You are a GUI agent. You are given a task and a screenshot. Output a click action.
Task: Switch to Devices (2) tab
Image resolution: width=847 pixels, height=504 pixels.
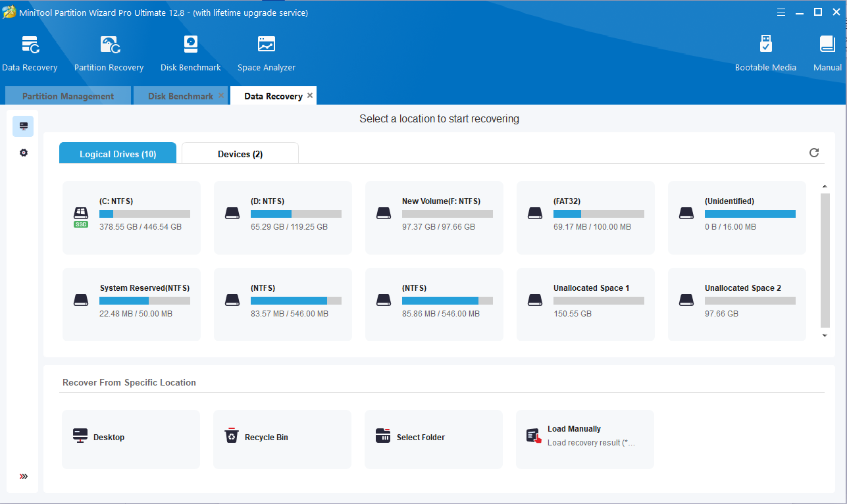(x=240, y=154)
